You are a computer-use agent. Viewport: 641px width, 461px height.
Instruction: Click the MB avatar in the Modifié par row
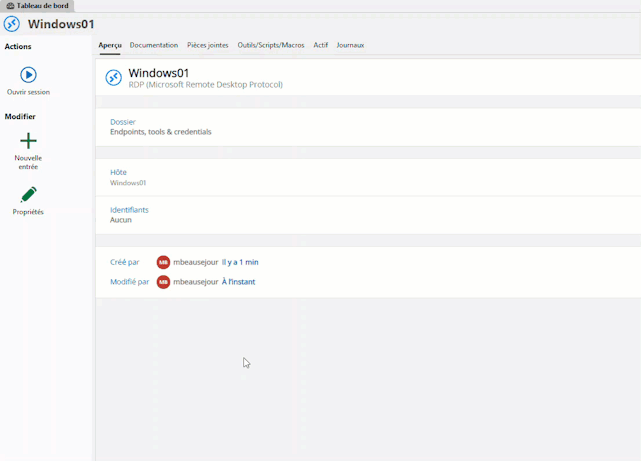163,282
